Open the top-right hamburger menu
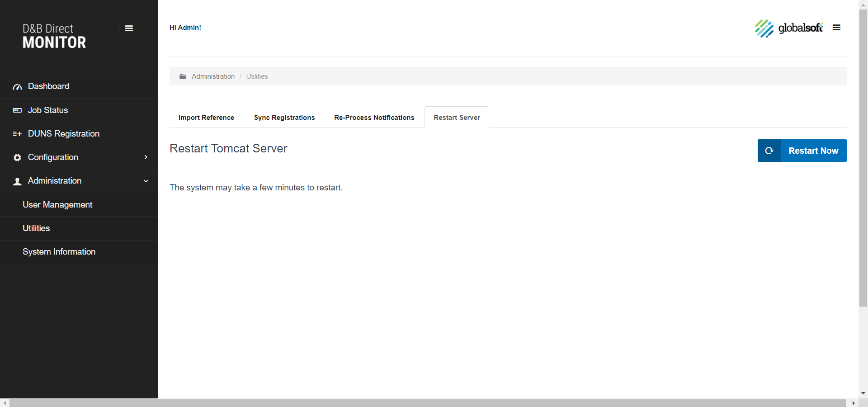This screenshot has height=407, width=868. pyautogui.click(x=836, y=28)
